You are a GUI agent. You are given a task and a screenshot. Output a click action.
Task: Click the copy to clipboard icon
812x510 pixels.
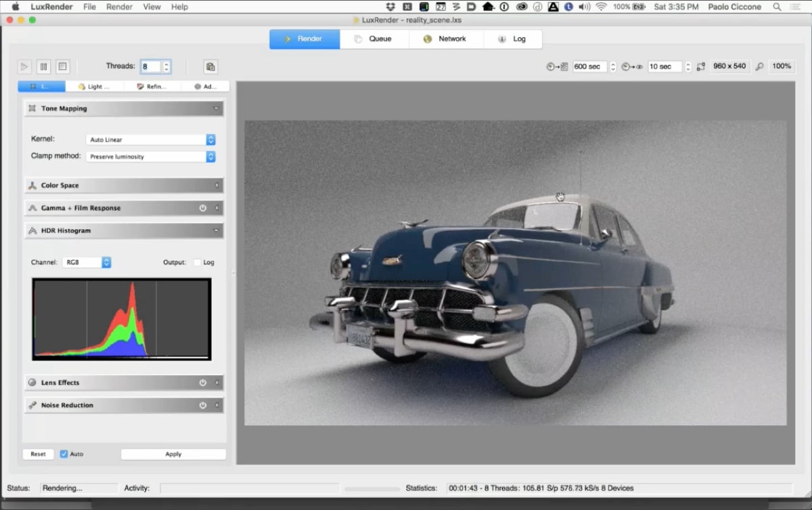click(210, 66)
